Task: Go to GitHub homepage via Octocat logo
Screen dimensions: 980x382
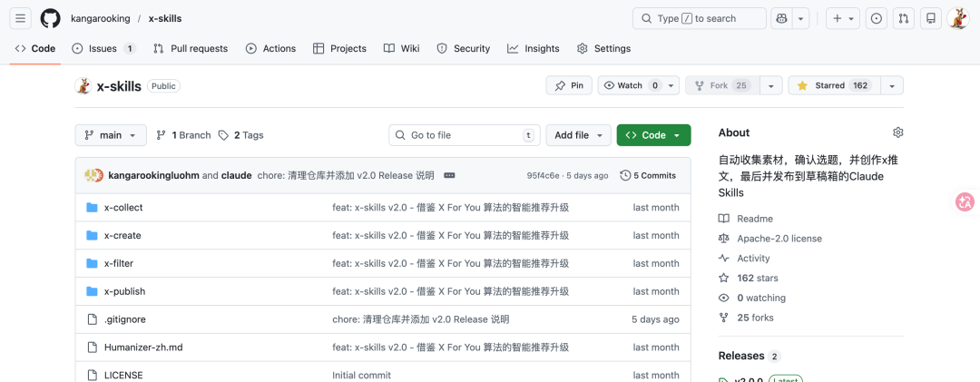Action: 51,19
